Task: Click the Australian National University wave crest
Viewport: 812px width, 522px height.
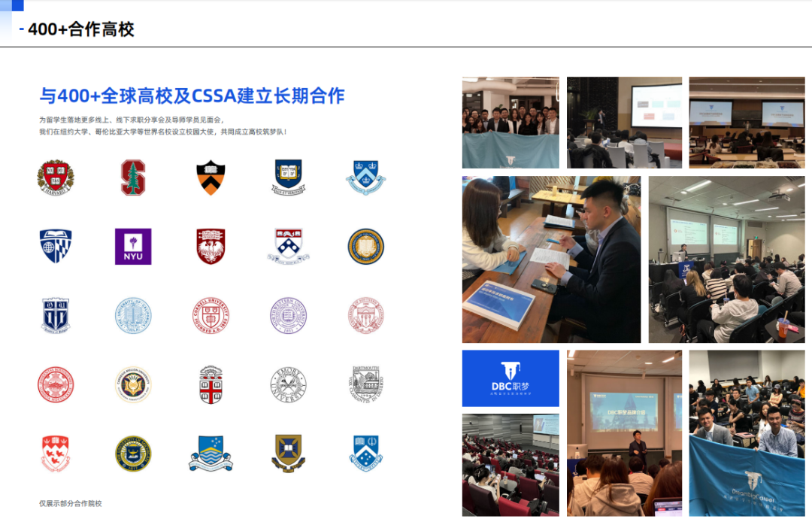Action: coord(211,454)
